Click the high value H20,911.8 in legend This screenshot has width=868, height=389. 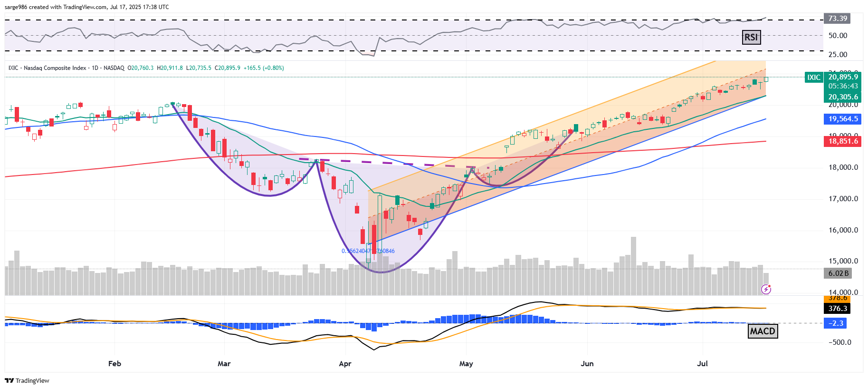click(x=170, y=68)
